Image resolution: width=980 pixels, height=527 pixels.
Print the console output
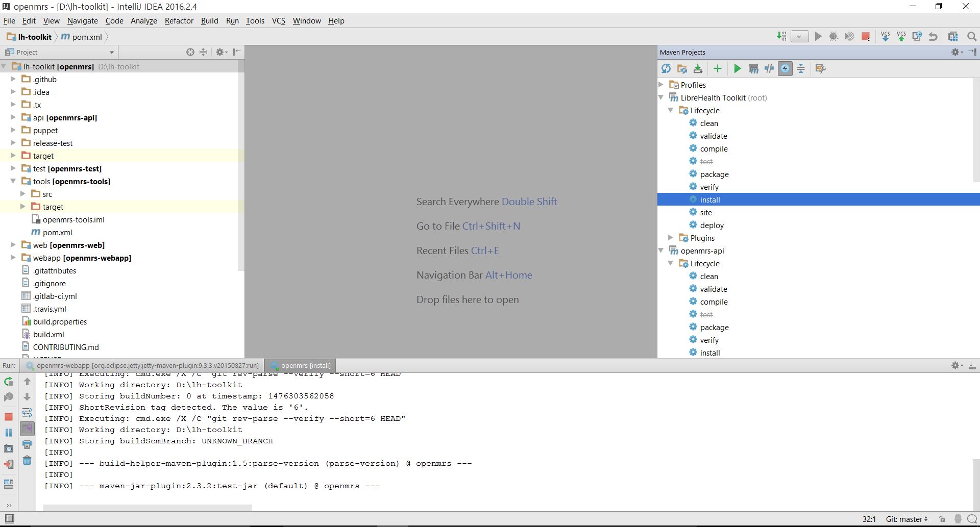point(27,445)
